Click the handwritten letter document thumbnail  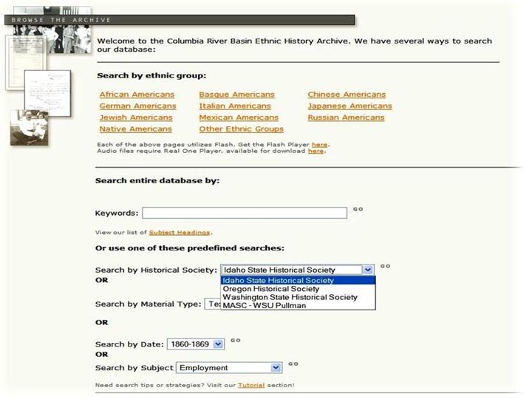click(x=48, y=93)
